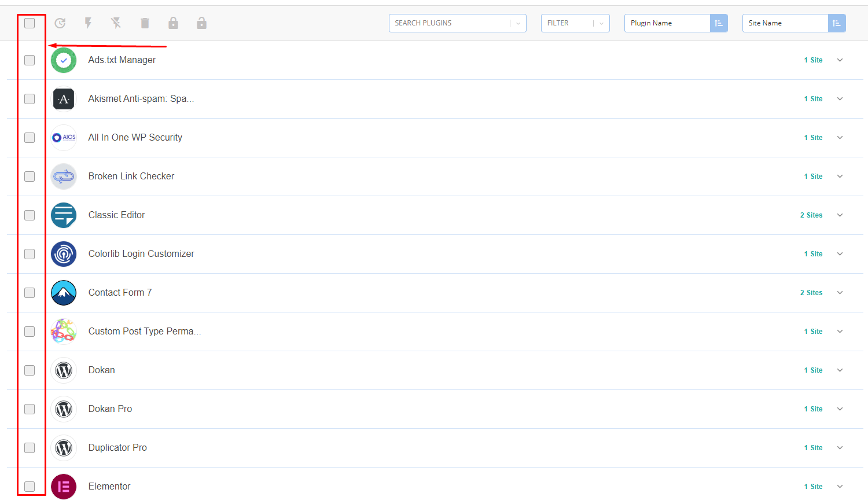Select the Dokan row checkbox
868x504 pixels.
30,370
